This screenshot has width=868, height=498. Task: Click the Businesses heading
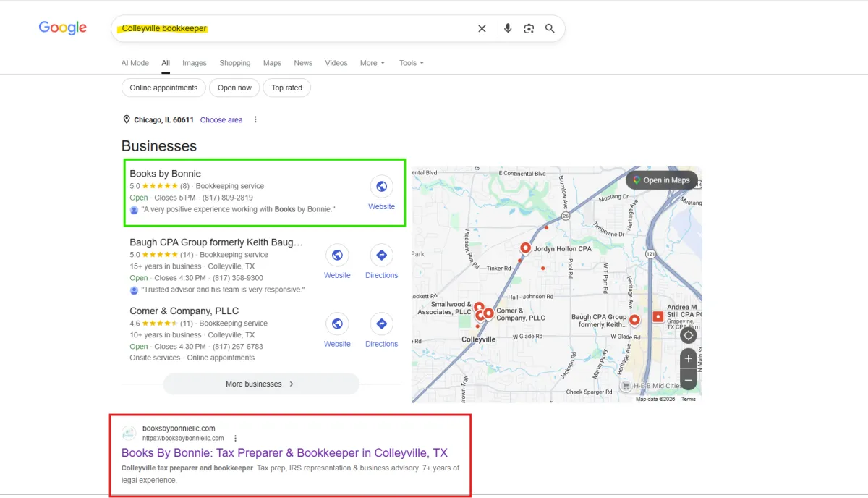coord(159,146)
